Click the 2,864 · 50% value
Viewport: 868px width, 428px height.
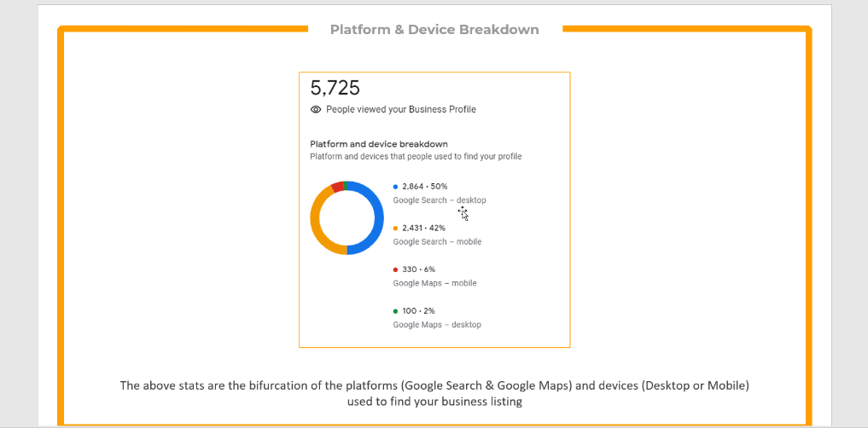coord(424,186)
